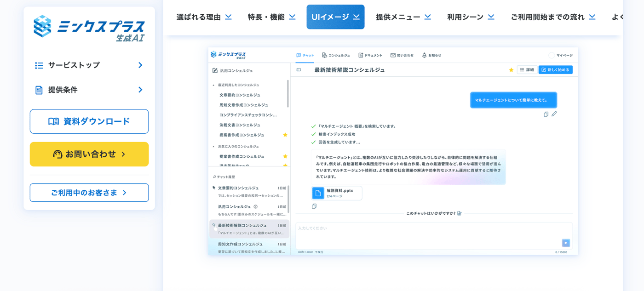This screenshot has height=291, width=644.
Task: Click the chevron arrow on 提供条件 row
Action: coord(140,90)
